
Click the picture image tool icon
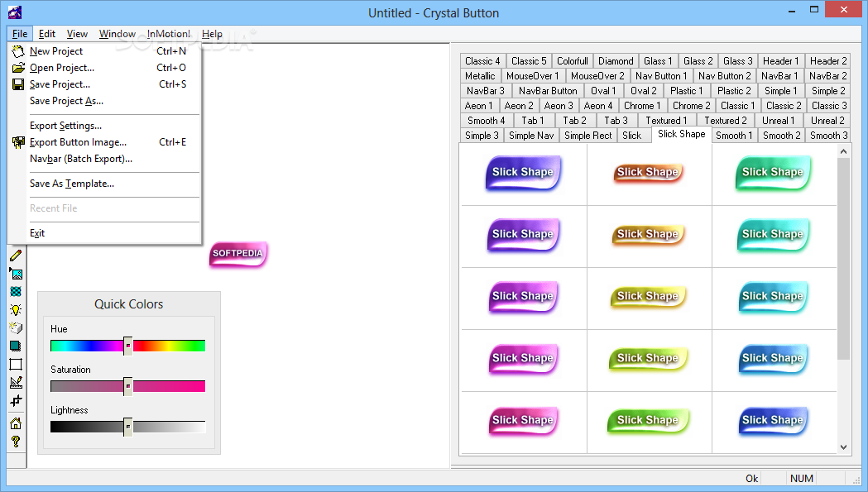coord(16,274)
